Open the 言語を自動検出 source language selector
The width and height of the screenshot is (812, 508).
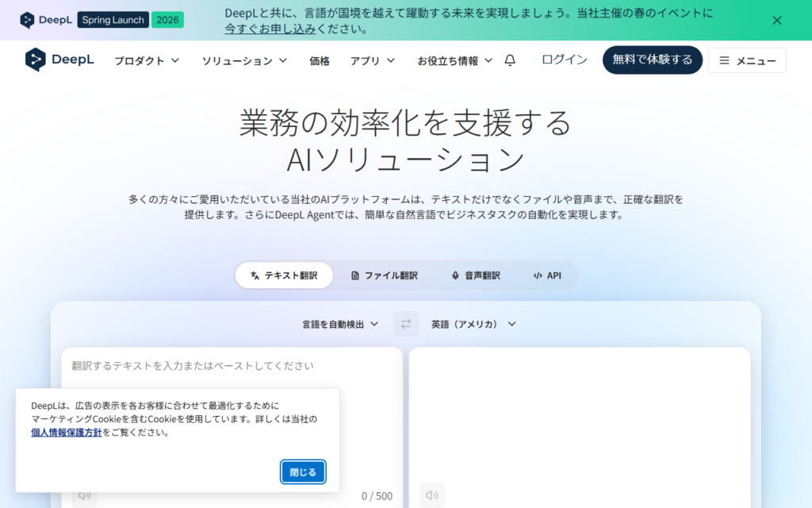[x=340, y=324]
